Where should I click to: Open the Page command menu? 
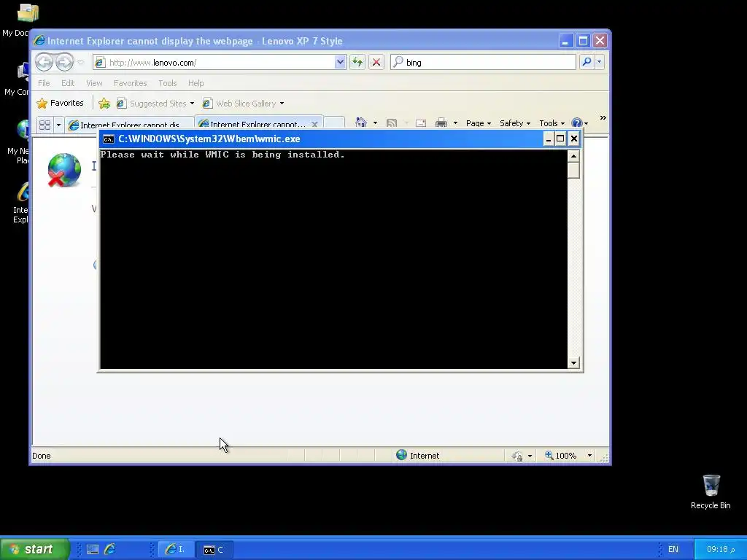tap(479, 122)
